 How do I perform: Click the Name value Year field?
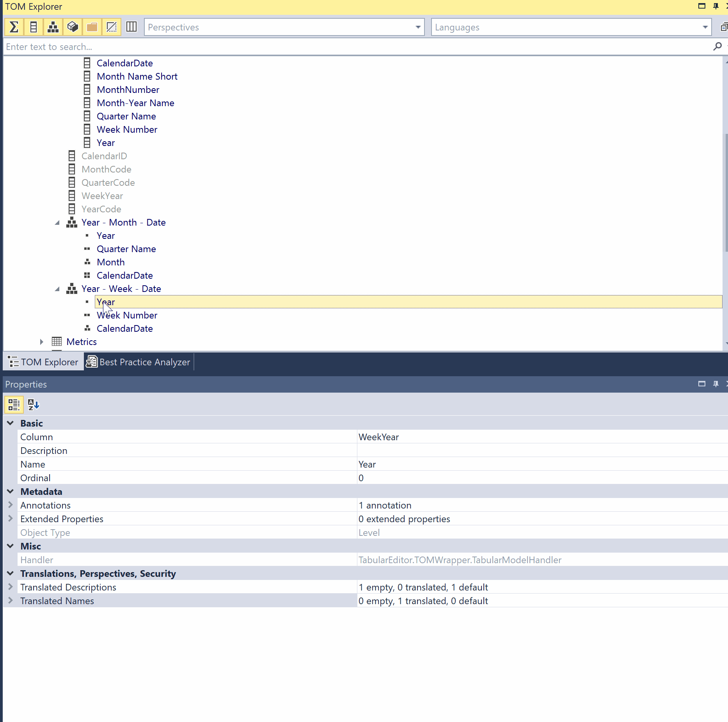click(x=542, y=464)
